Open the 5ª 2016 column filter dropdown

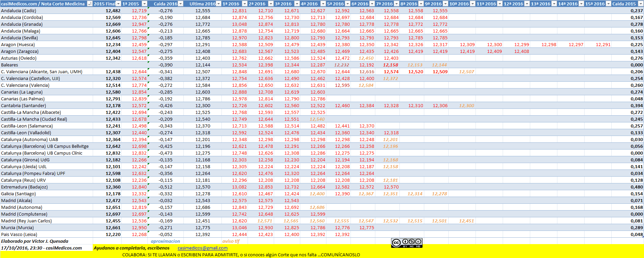347,4
